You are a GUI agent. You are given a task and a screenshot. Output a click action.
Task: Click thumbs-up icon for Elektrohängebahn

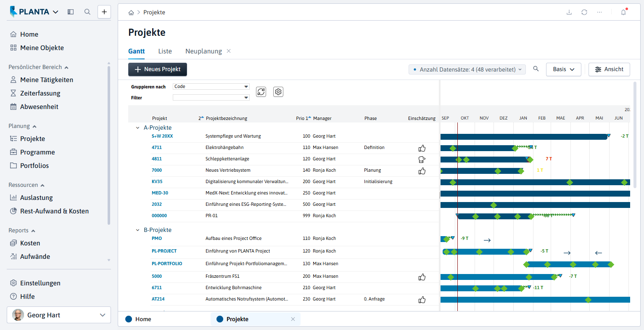(422, 148)
